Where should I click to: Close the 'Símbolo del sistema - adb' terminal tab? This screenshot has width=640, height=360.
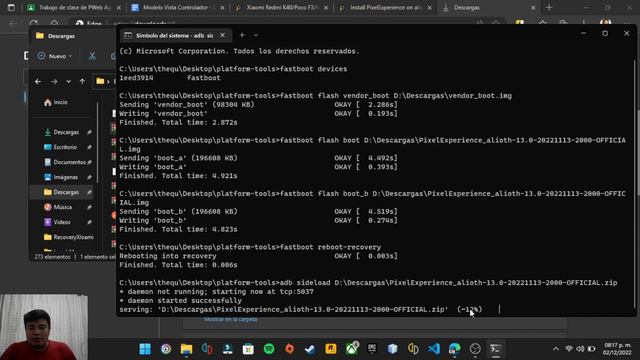[222, 36]
